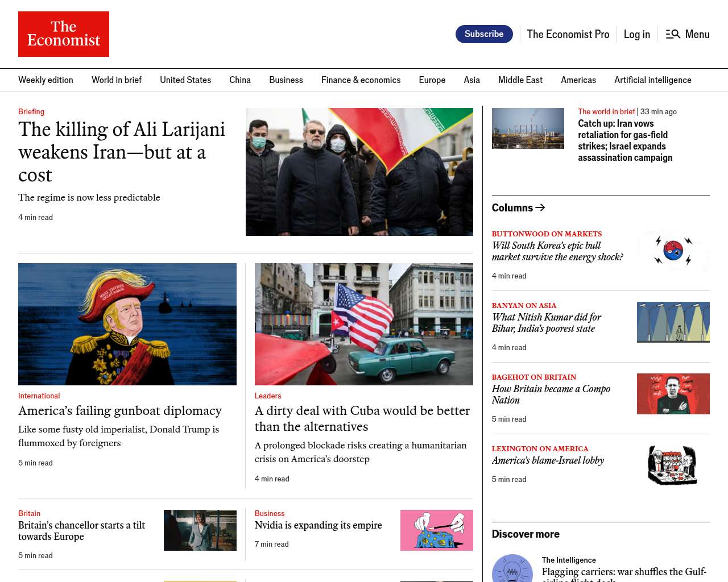Open Finance & economics section
Screen dimensions: 728x582
361,80
